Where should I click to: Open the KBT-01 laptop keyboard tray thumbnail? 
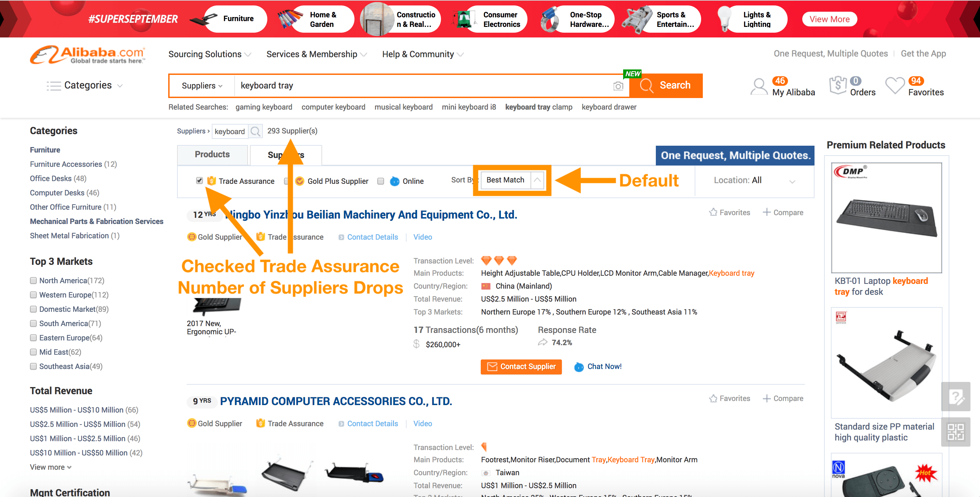886,218
